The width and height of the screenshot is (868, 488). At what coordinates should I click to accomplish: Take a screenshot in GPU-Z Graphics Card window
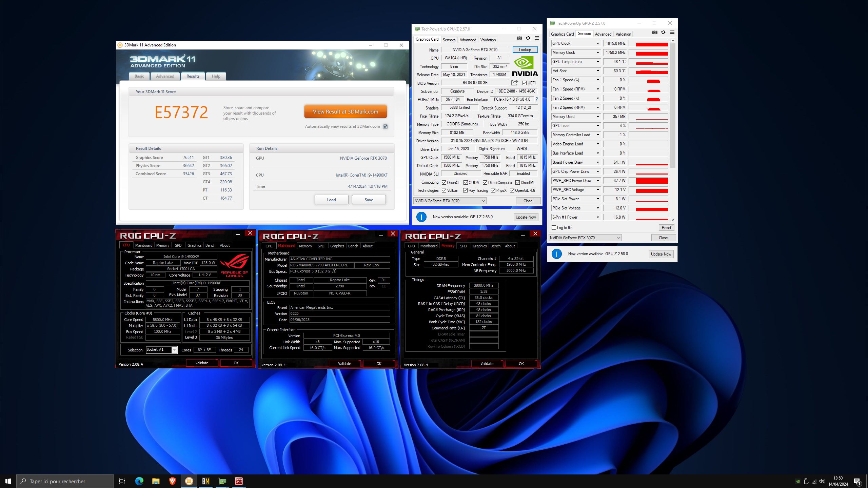coord(519,38)
